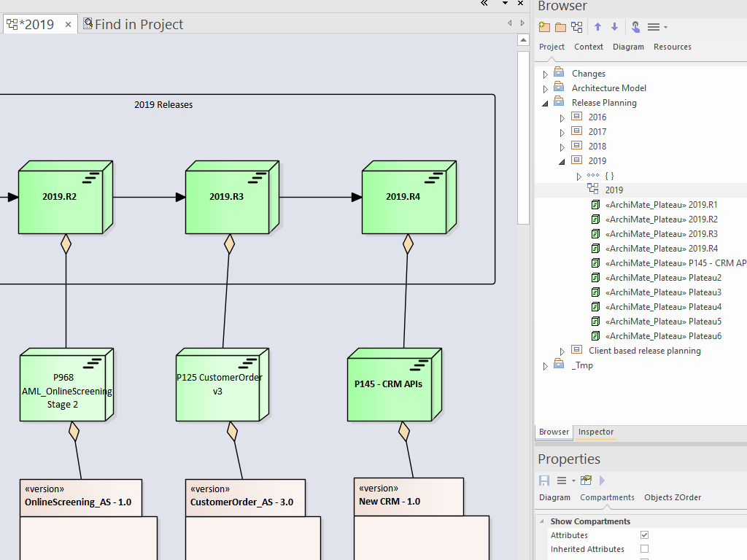747x560 pixels.
Task: Select the 2019.R2 plateau node
Action: [65, 197]
